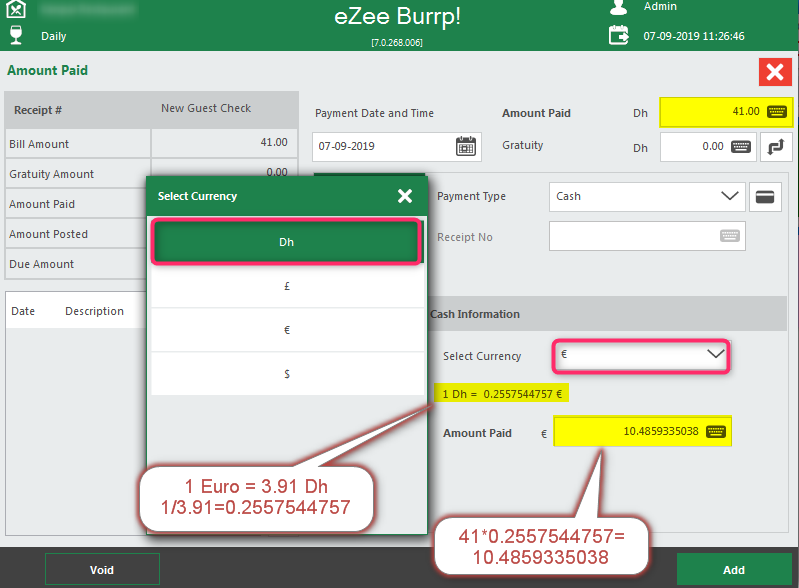Choose $ in Select Currency list
Screen dimensions: 799x588
tap(287, 374)
